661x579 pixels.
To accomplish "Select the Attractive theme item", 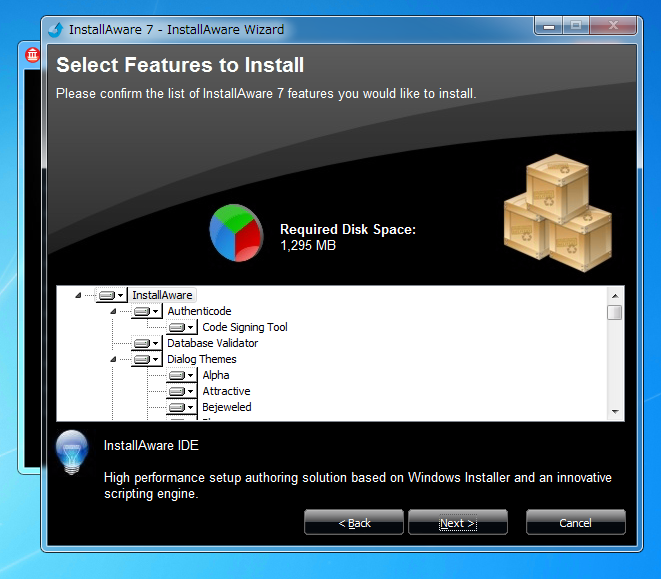I will click(x=226, y=391).
